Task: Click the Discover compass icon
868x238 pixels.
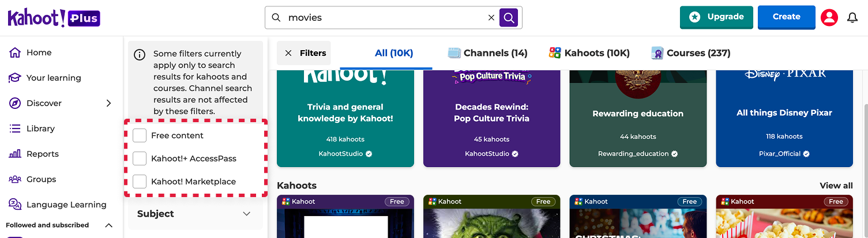Action: click(15, 103)
